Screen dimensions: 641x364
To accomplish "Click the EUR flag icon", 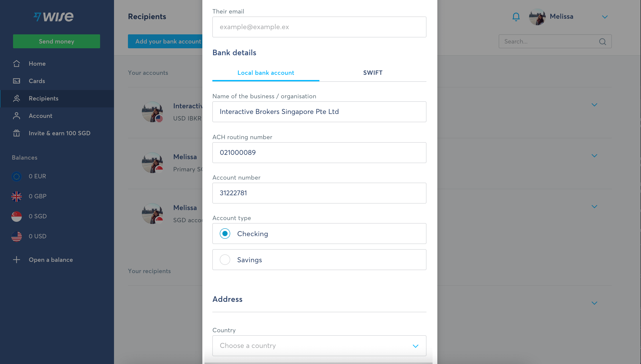I will [x=17, y=177].
